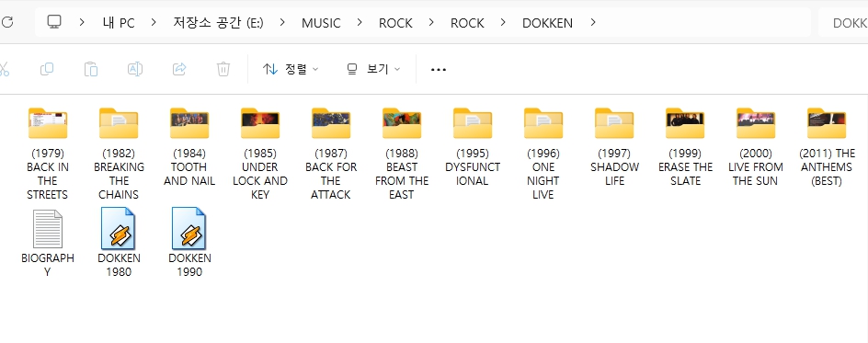Go to DOKKEN breadcrumb segment

click(547, 23)
